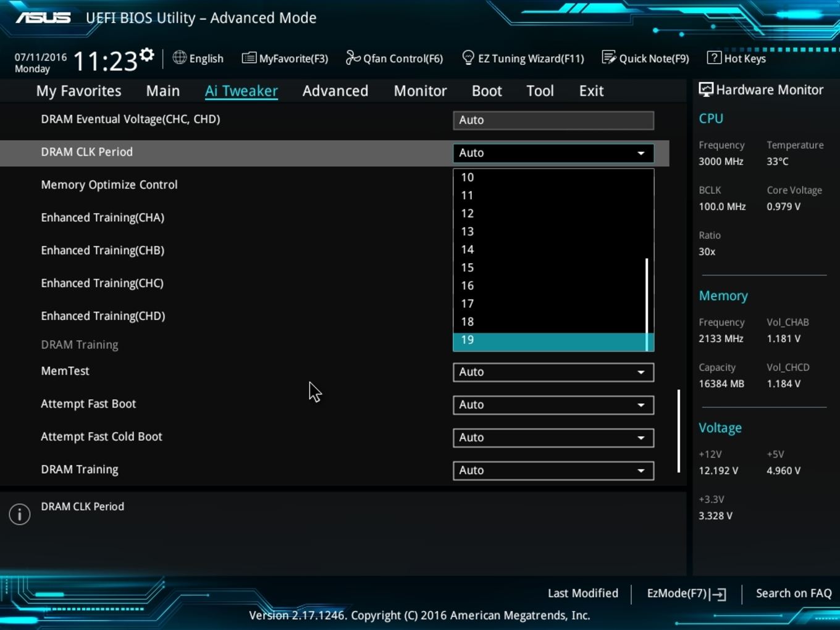Click core voltage value 0.979 V
Viewport: 840px width, 630px height.
[x=784, y=206]
